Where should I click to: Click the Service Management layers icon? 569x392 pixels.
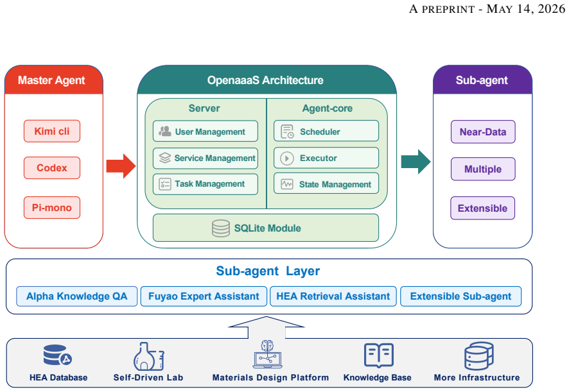(165, 158)
